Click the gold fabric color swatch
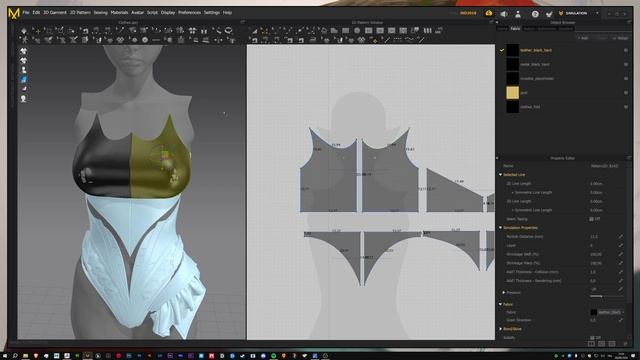The height and width of the screenshot is (360, 640). (513, 93)
